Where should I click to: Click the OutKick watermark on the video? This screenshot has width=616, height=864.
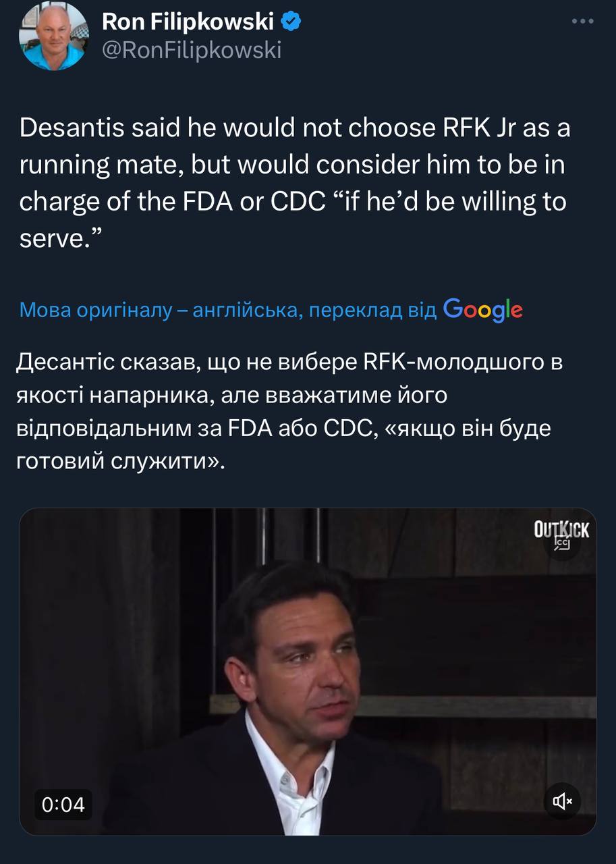pyautogui.click(x=561, y=529)
